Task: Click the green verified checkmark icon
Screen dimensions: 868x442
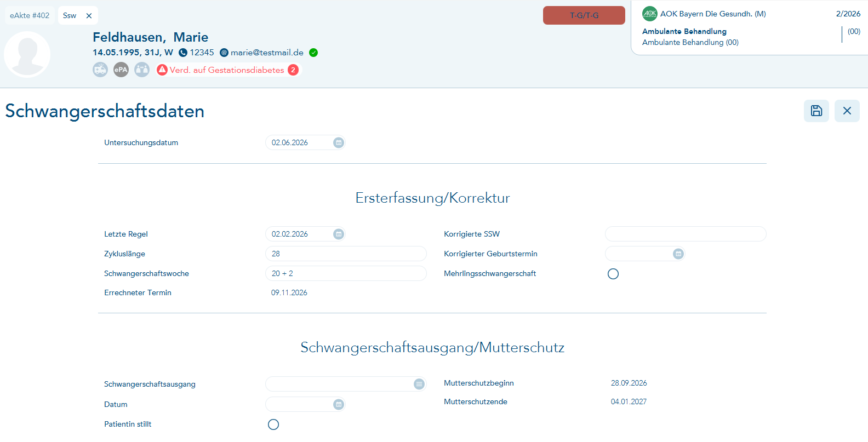Action: (313, 53)
